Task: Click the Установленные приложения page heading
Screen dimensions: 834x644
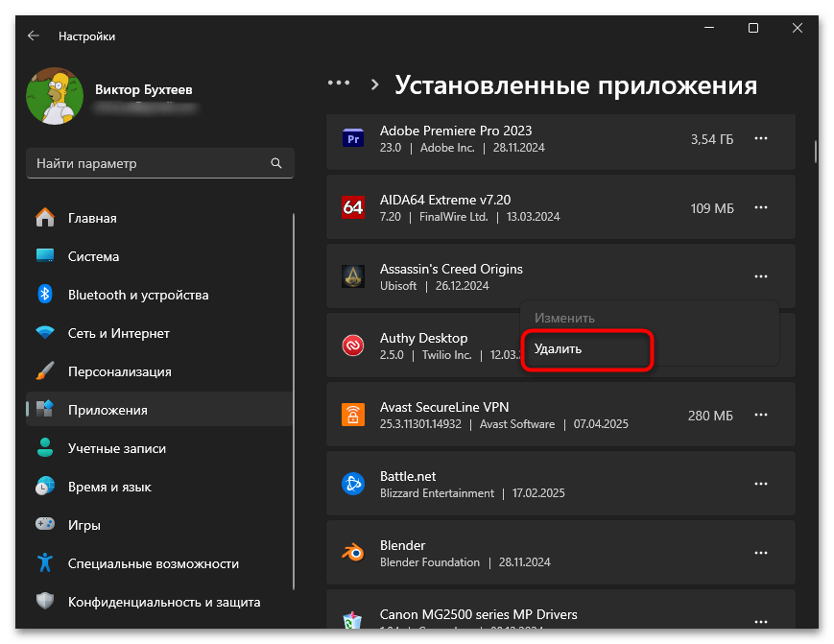Action: point(576,85)
